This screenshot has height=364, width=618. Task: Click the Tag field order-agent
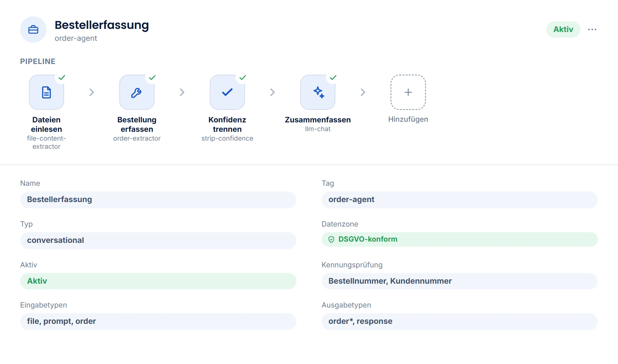coord(460,200)
